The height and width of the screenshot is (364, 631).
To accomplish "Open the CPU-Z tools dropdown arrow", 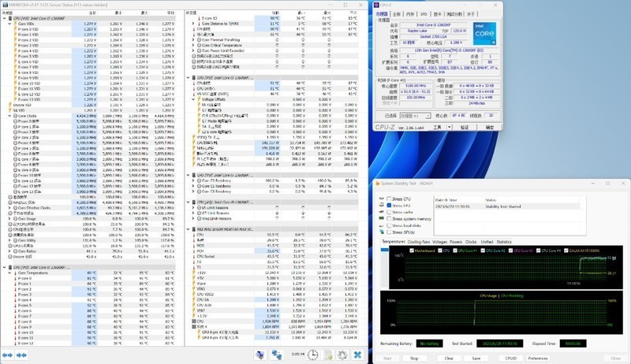I will [x=450, y=126].
